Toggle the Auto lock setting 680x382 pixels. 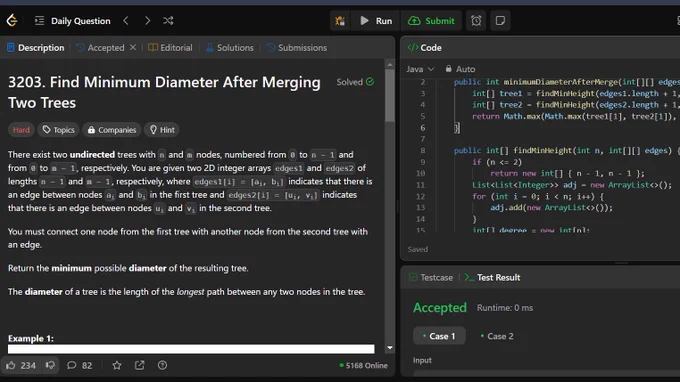[460, 69]
